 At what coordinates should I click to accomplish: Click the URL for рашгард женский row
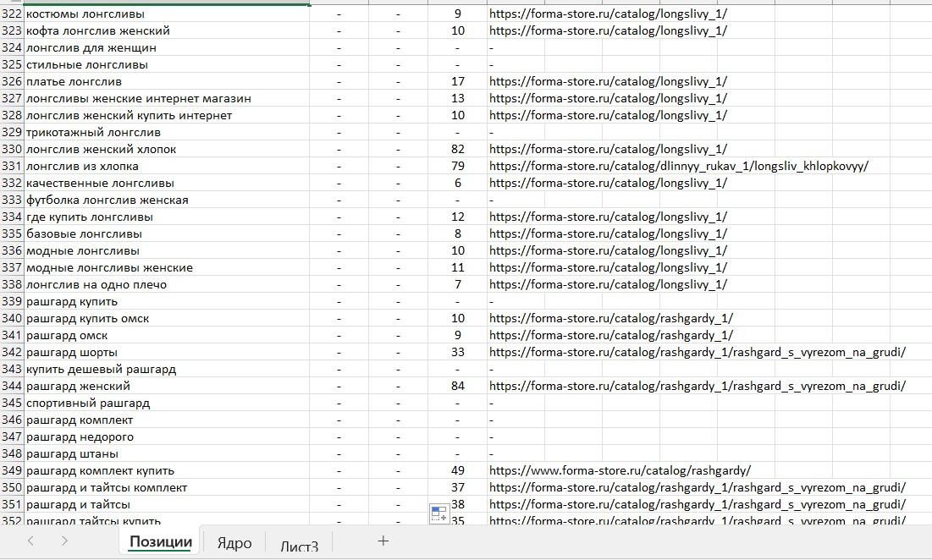tap(698, 387)
